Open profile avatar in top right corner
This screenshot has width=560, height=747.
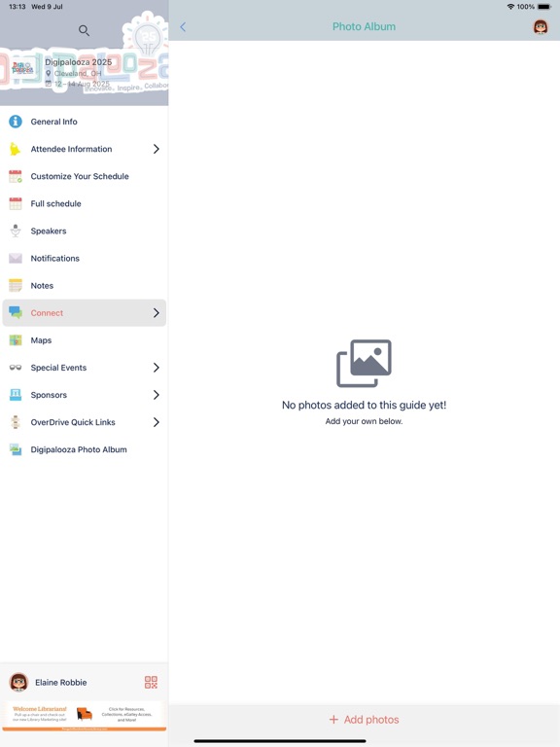point(540,26)
